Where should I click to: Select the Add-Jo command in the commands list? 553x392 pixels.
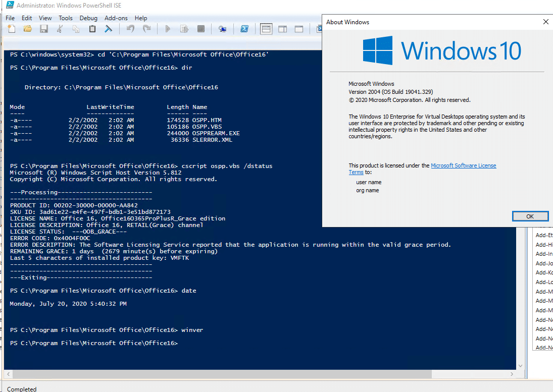544,263
